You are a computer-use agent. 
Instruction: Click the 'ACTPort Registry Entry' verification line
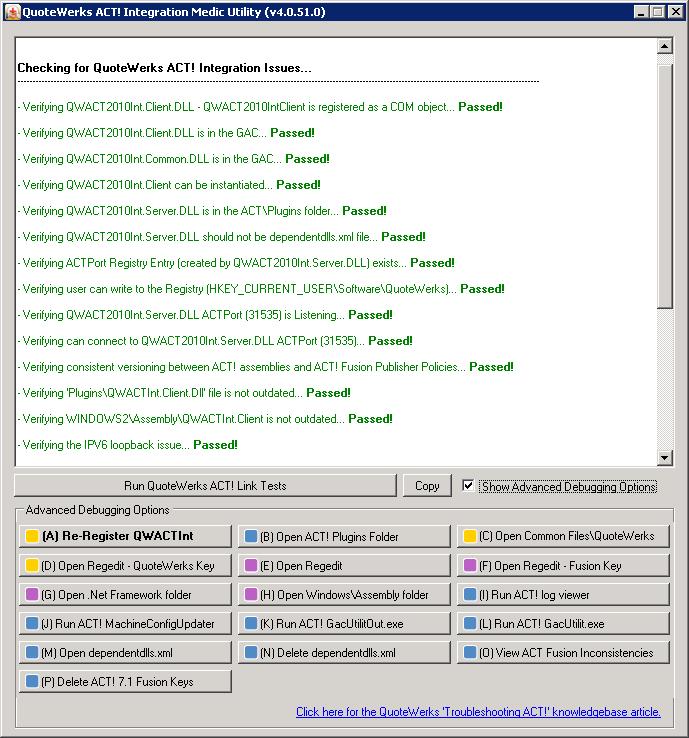pos(236,263)
